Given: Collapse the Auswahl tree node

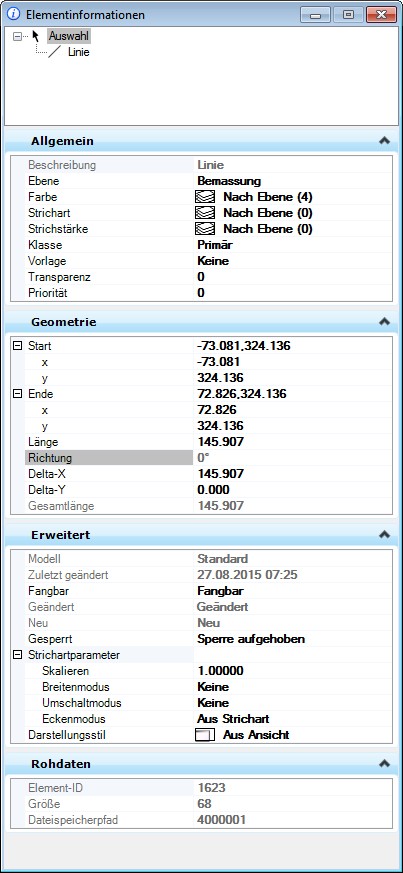Looking at the screenshot, I should [x=17, y=37].
